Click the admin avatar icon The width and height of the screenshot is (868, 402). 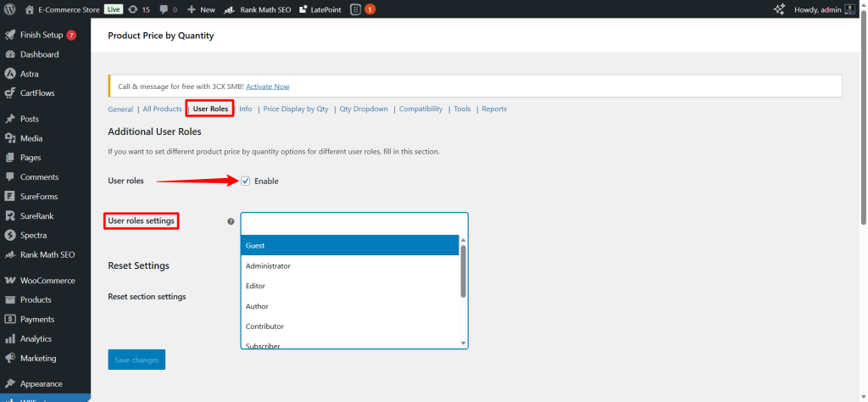click(849, 9)
